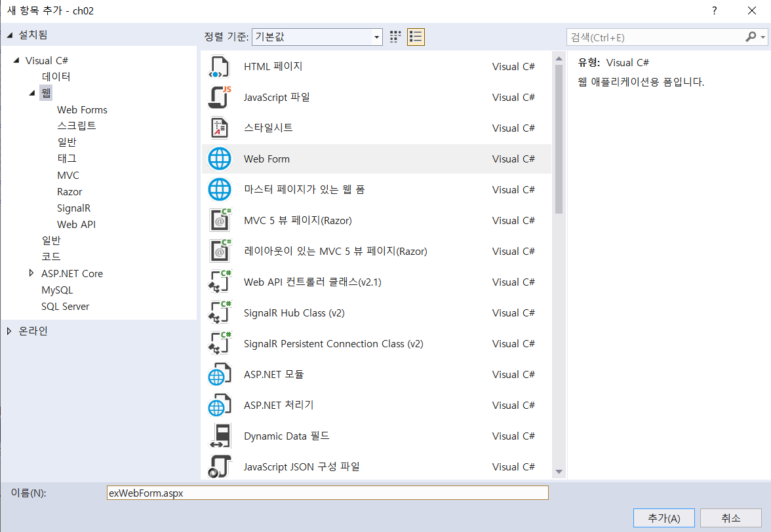Select the Web Form template name

pyautogui.click(x=266, y=159)
